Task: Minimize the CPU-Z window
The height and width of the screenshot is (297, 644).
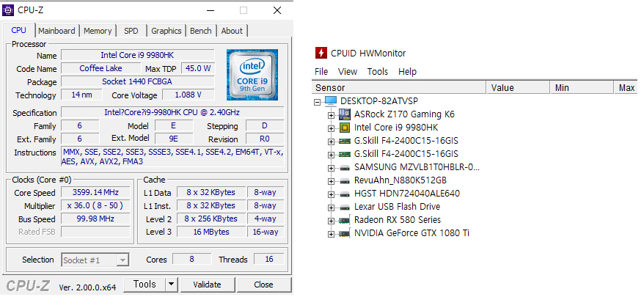Action: [211, 10]
